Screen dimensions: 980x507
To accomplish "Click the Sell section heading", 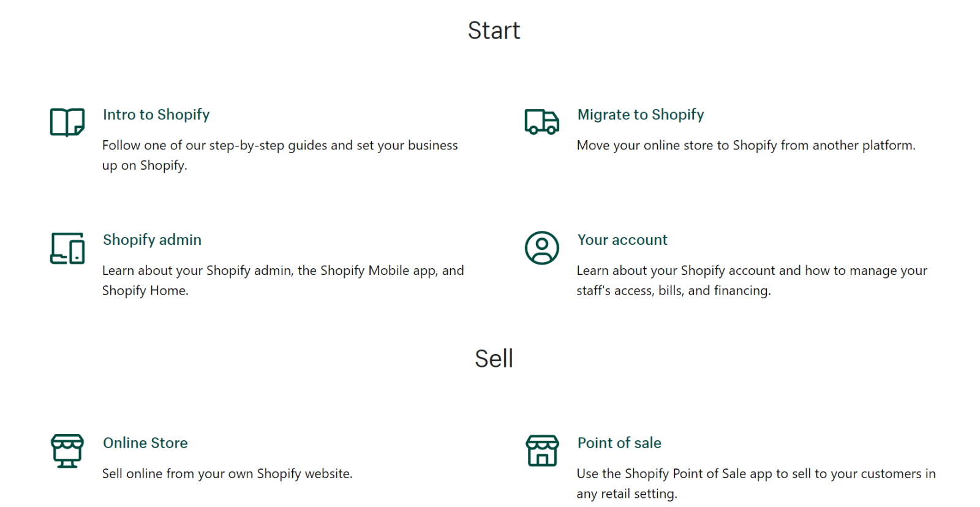I will [494, 359].
